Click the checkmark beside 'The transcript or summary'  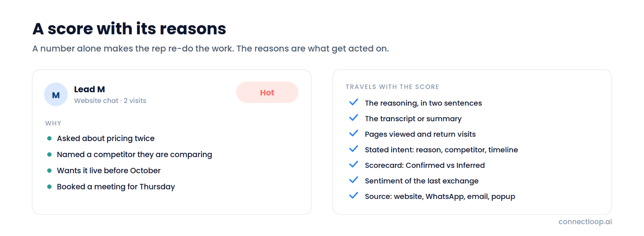point(353,118)
